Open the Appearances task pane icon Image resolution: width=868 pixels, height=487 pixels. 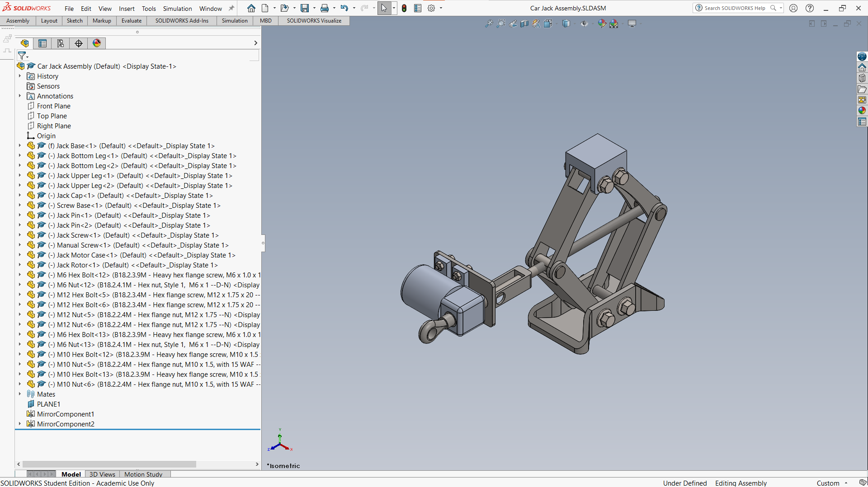862,111
